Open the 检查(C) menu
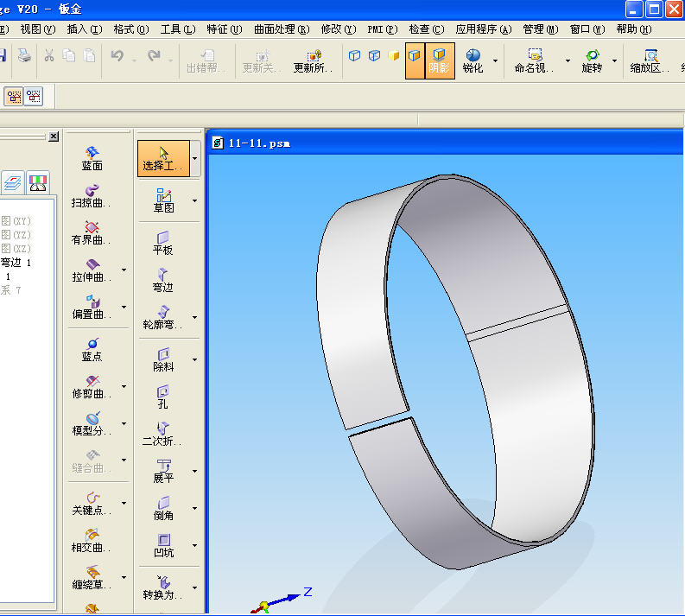This screenshot has height=616, width=685. tap(427, 29)
